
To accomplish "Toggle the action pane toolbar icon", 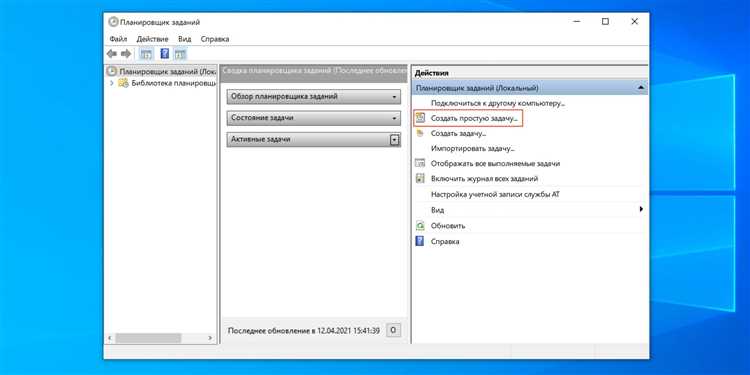I will tap(180, 54).
